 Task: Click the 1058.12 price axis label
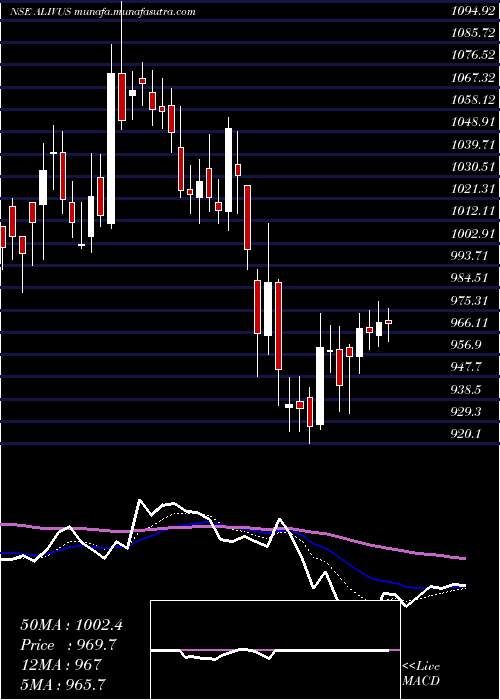(x=473, y=100)
